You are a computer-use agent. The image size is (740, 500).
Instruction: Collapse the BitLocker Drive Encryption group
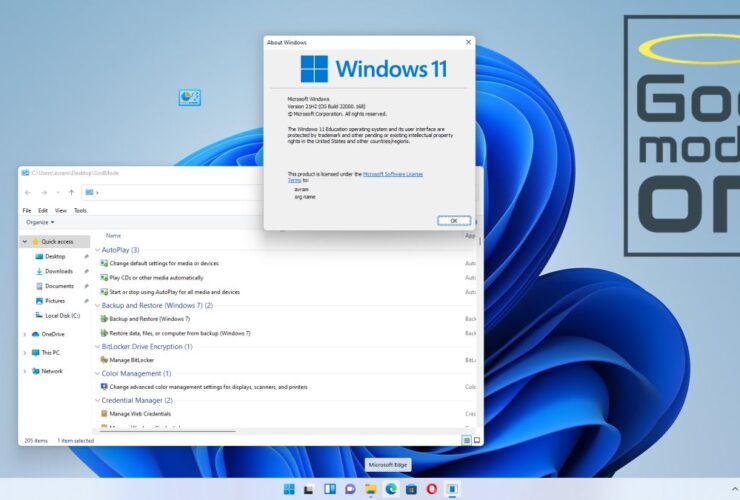[x=98, y=347]
